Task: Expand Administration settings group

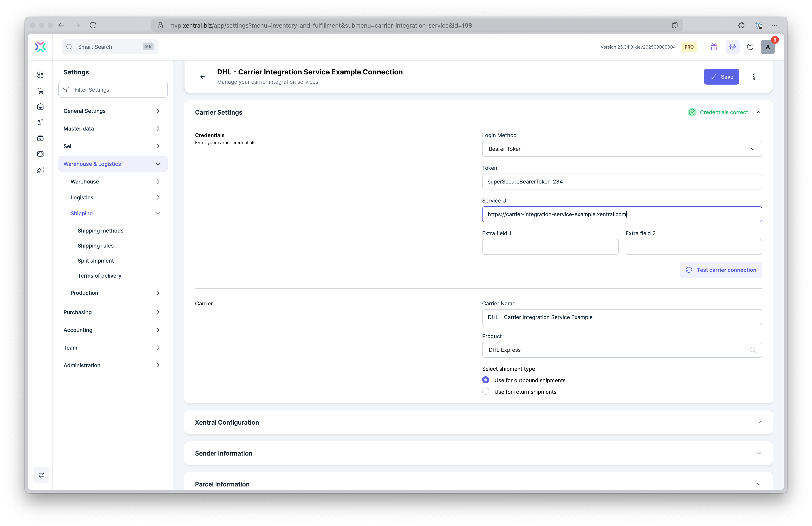Action: (113, 365)
